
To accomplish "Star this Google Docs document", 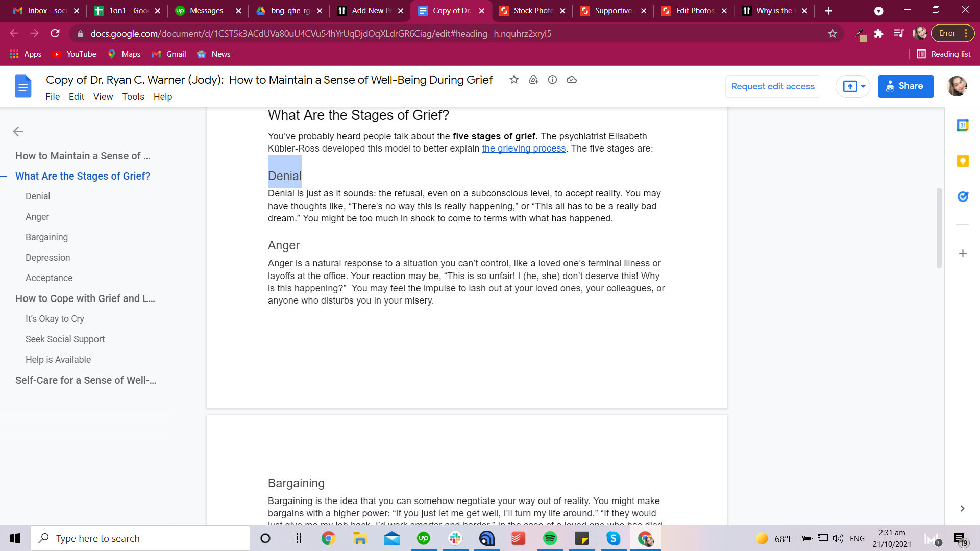I will tap(514, 80).
